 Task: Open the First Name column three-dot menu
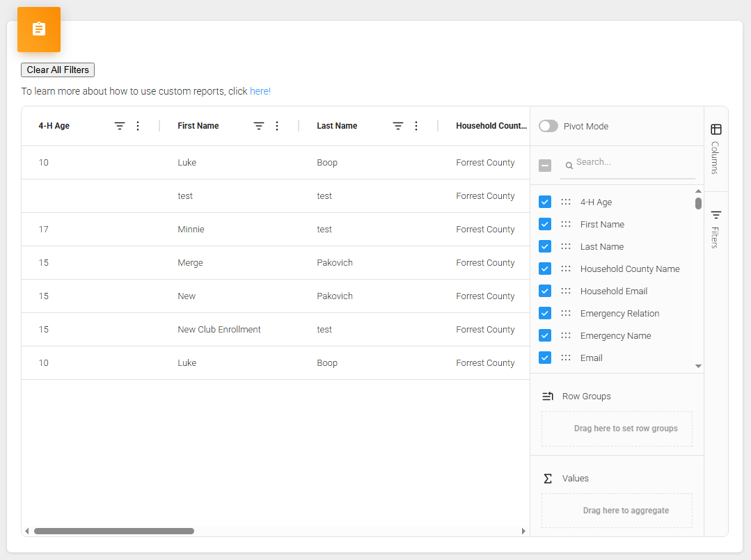tap(277, 126)
